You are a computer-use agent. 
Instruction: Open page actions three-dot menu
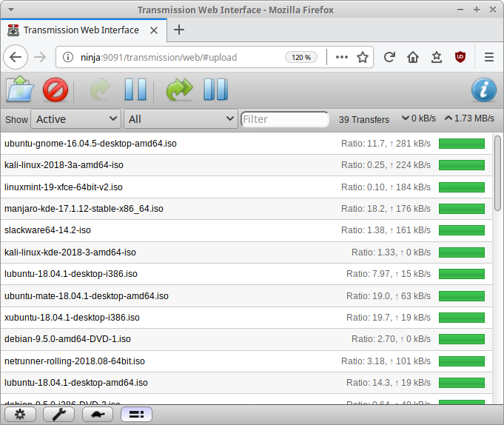pos(342,57)
